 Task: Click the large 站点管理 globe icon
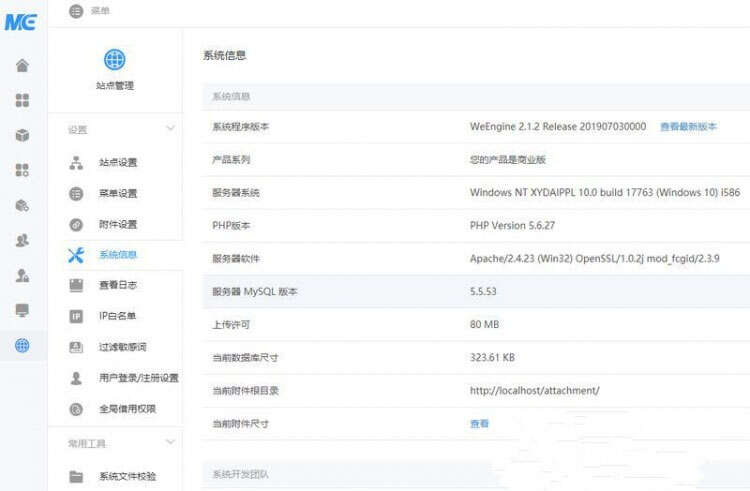115,59
